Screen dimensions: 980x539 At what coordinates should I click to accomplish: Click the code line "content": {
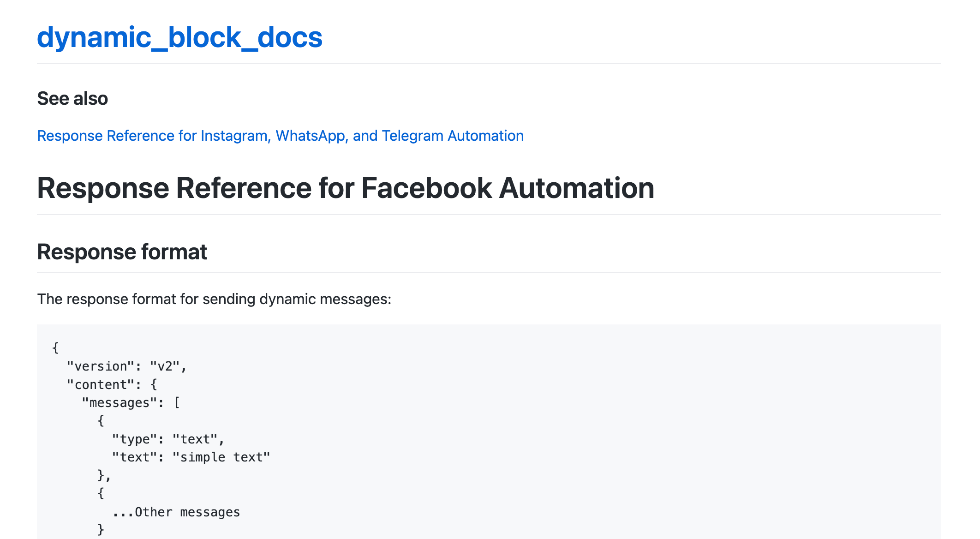point(112,384)
